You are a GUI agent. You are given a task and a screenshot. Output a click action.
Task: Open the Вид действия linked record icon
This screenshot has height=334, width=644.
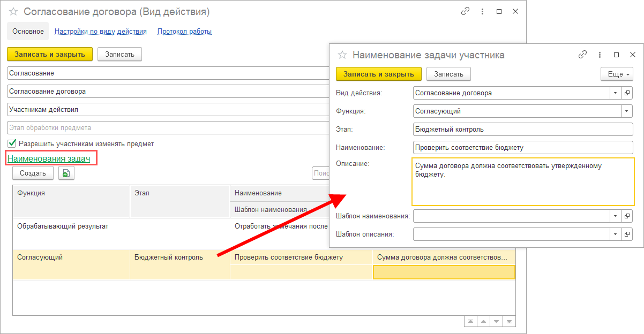(x=627, y=93)
